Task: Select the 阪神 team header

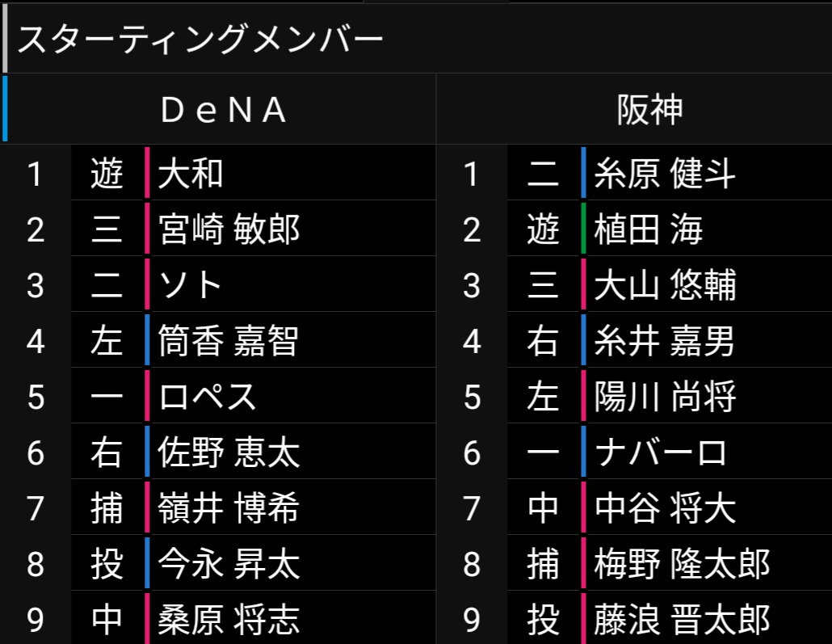Action: [x=649, y=110]
